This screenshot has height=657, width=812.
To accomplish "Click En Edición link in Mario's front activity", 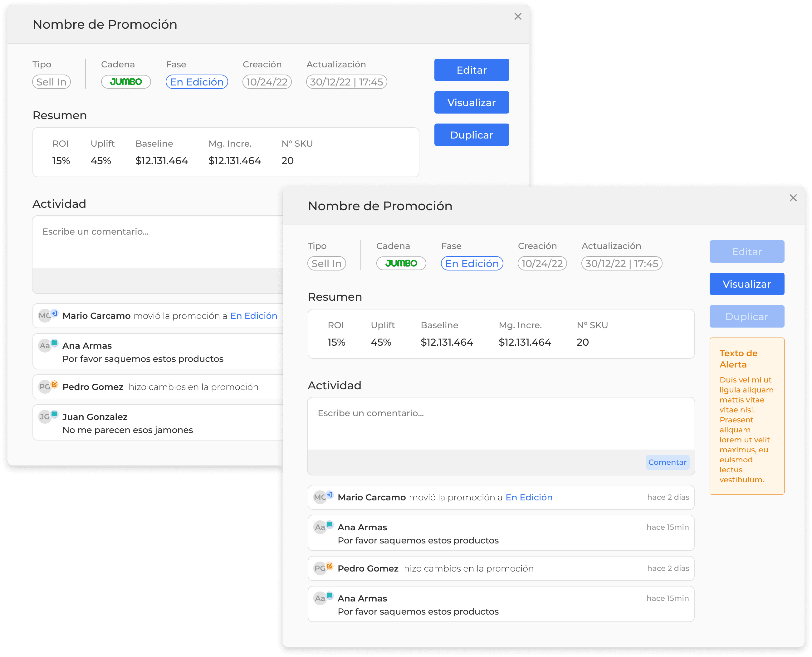I will pyautogui.click(x=529, y=497).
